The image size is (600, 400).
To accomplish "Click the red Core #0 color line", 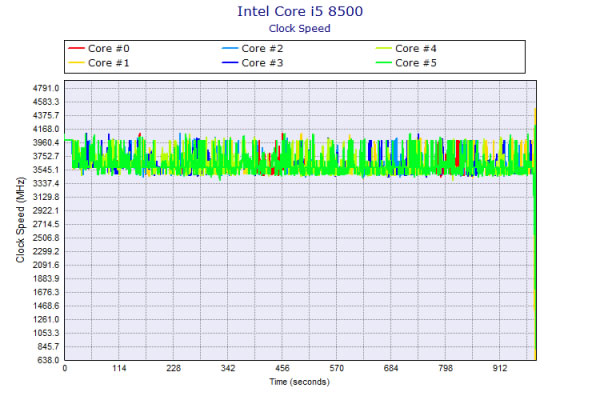I will pyautogui.click(x=76, y=48).
